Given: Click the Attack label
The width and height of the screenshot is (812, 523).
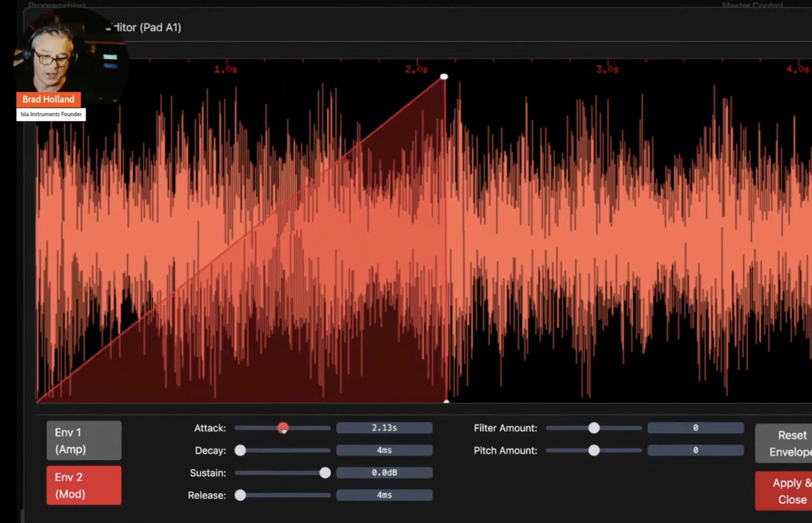Looking at the screenshot, I should (x=210, y=428).
